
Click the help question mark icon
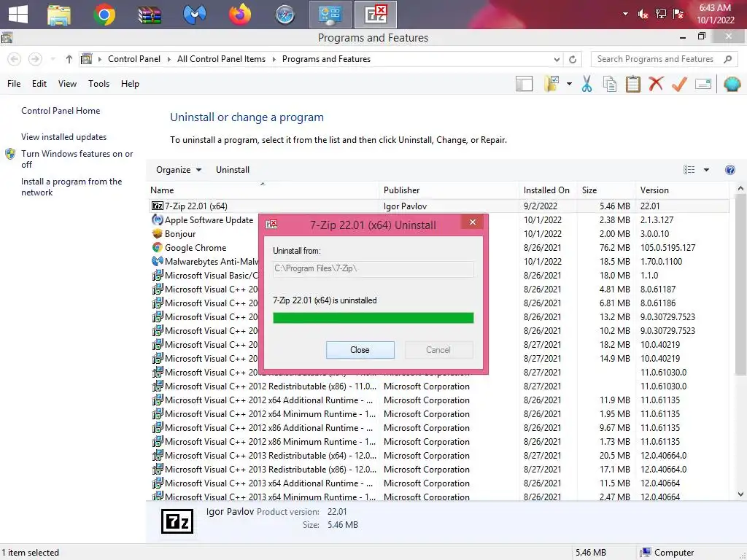[x=729, y=170]
